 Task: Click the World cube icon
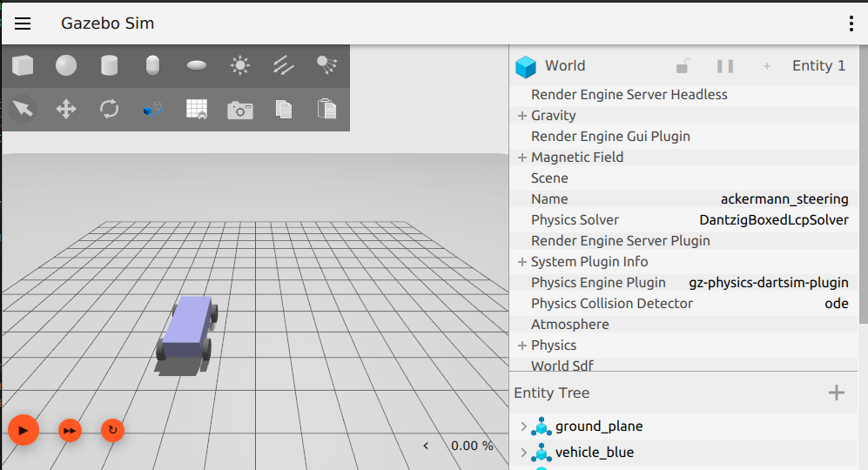(525, 66)
